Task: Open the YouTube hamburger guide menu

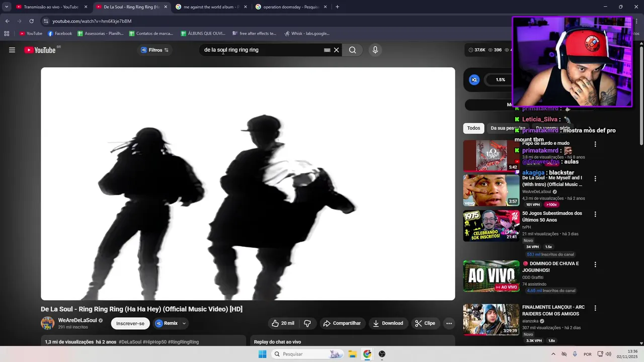Action: click(12, 50)
